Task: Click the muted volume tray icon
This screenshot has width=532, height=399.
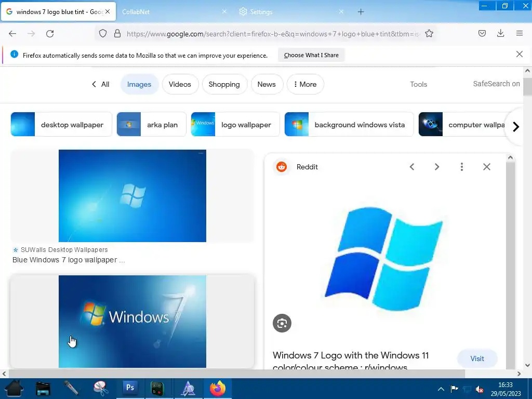Action: pyautogui.click(x=480, y=389)
